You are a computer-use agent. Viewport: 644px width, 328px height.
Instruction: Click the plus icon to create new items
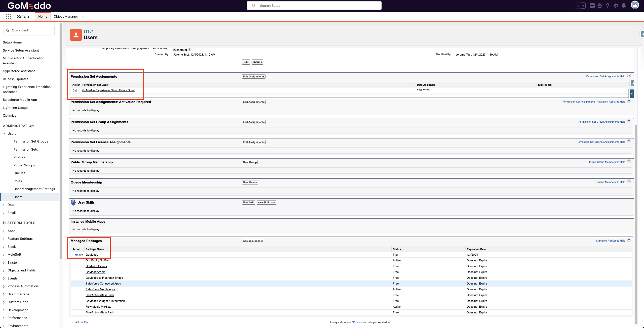click(x=592, y=5)
